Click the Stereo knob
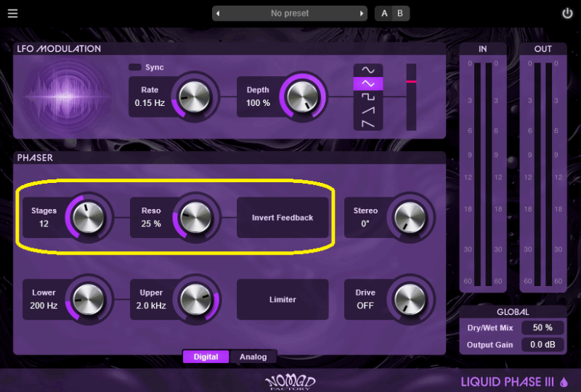Image resolution: width=581 pixels, height=392 pixels. [x=410, y=218]
